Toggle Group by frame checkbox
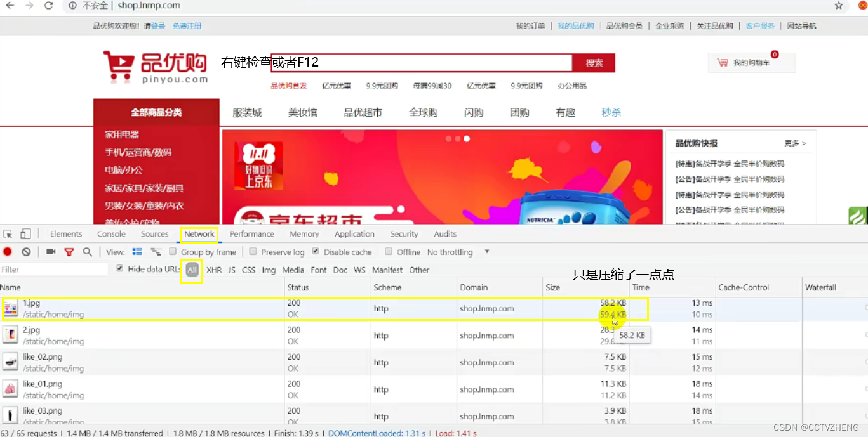The height and width of the screenshot is (437, 868). pos(173,252)
